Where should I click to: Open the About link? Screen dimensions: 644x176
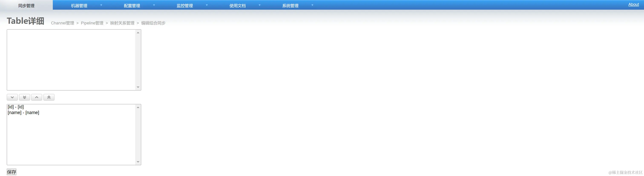(x=634, y=4)
